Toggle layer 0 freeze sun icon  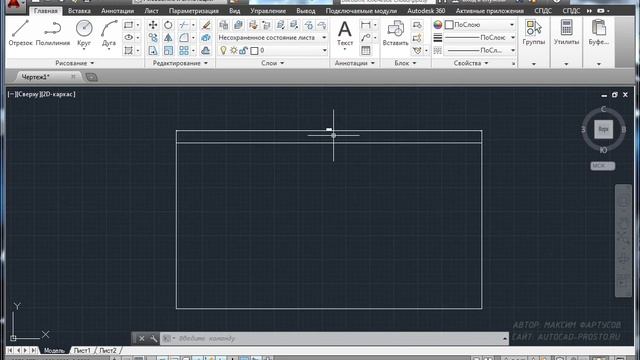(x=233, y=50)
